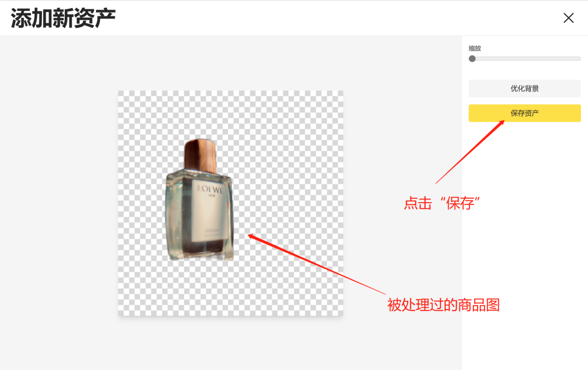The width and height of the screenshot is (588, 370).
Task: Select the perfume bottle cutout image
Action: [199, 199]
